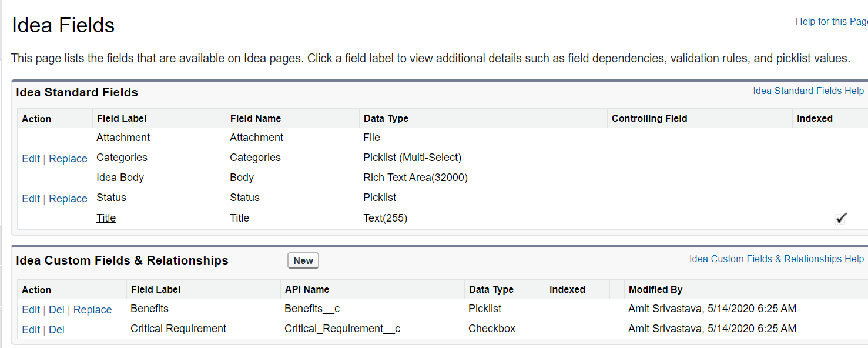
Task: Edit the Critical Requirement field
Action: pos(31,330)
